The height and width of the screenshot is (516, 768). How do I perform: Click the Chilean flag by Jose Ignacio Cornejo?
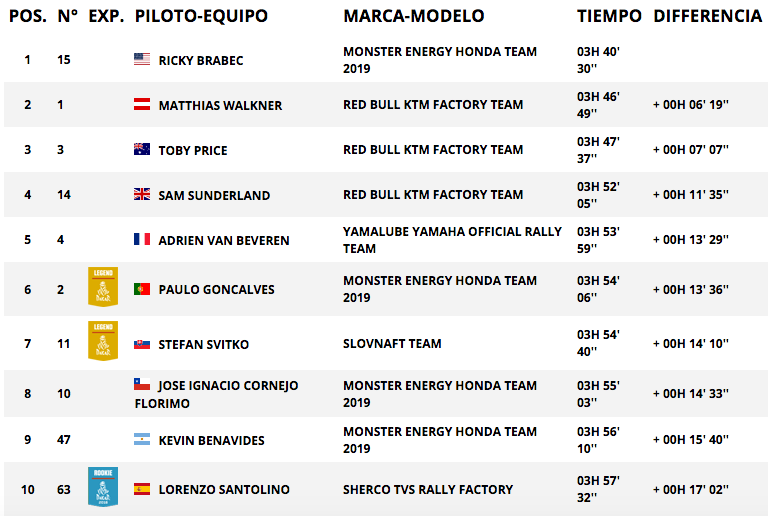coord(142,384)
